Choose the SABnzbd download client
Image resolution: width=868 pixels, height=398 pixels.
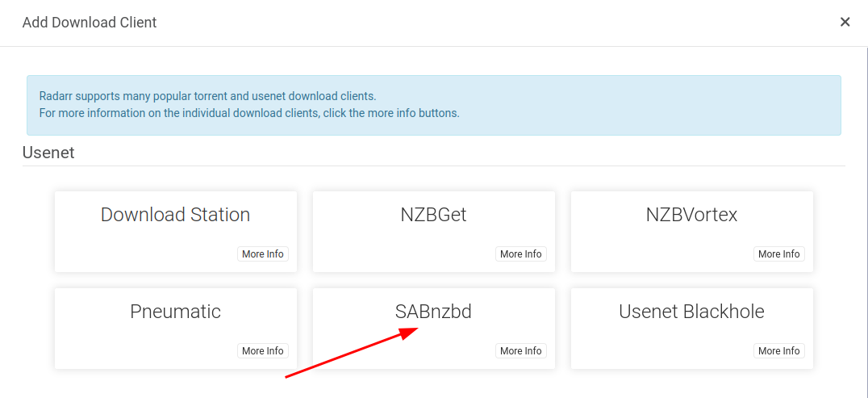click(x=433, y=328)
